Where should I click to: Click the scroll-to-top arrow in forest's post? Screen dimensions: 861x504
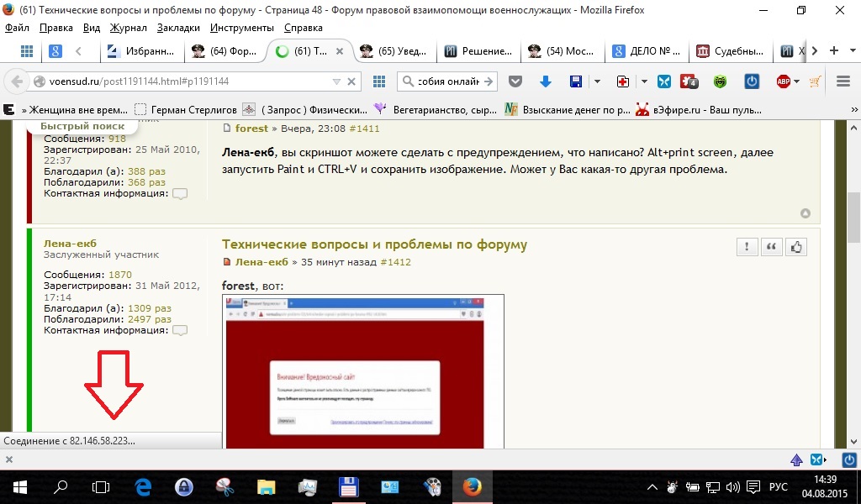806,213
